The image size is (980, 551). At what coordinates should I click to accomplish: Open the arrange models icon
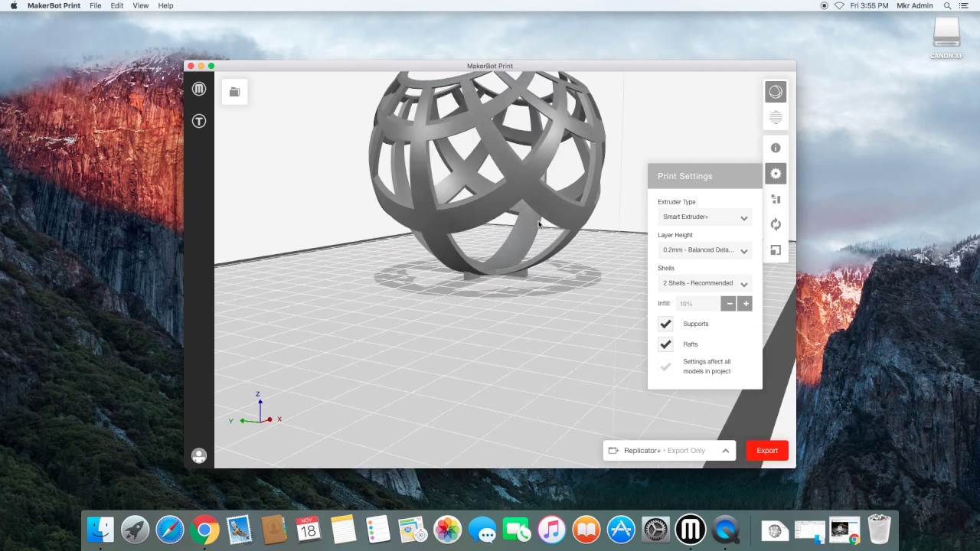tap(776, 199)
